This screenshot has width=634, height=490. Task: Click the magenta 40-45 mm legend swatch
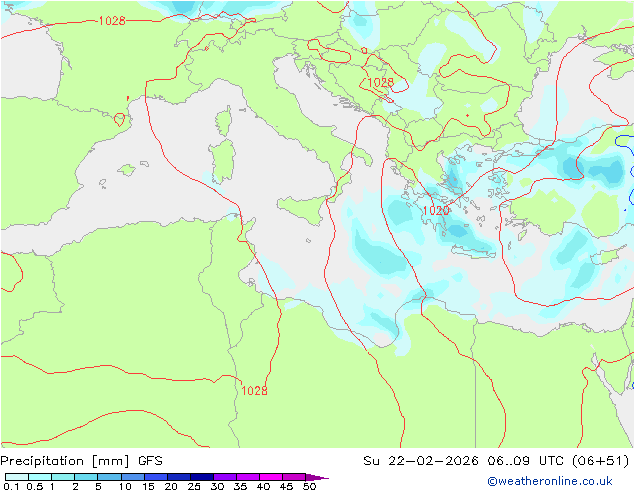coord(271,477)
